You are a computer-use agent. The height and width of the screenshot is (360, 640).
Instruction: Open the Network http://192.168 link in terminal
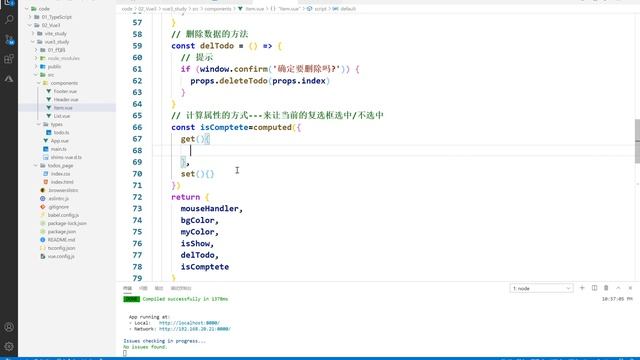[195, 329]
